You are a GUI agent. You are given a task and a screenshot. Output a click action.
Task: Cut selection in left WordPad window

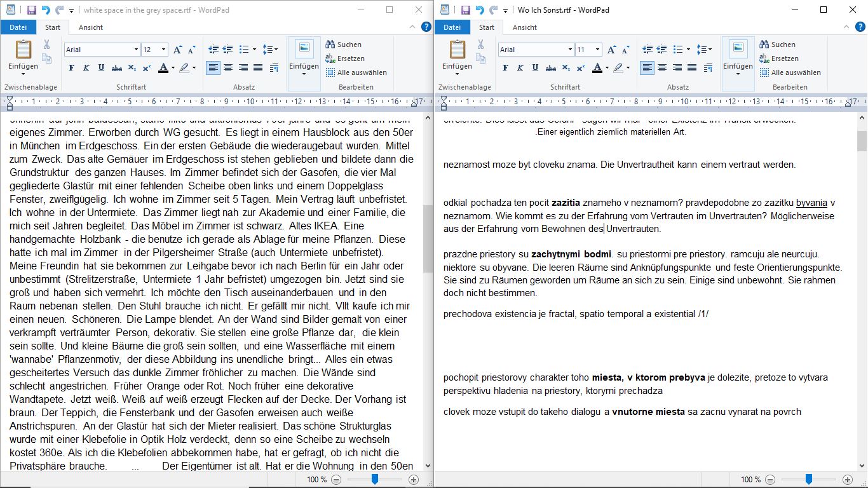46,44
